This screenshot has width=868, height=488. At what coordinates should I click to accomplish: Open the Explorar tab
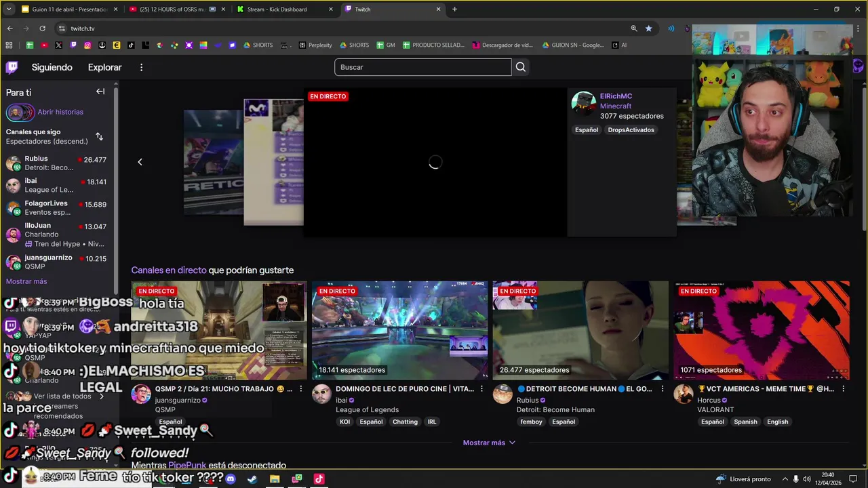104,67
